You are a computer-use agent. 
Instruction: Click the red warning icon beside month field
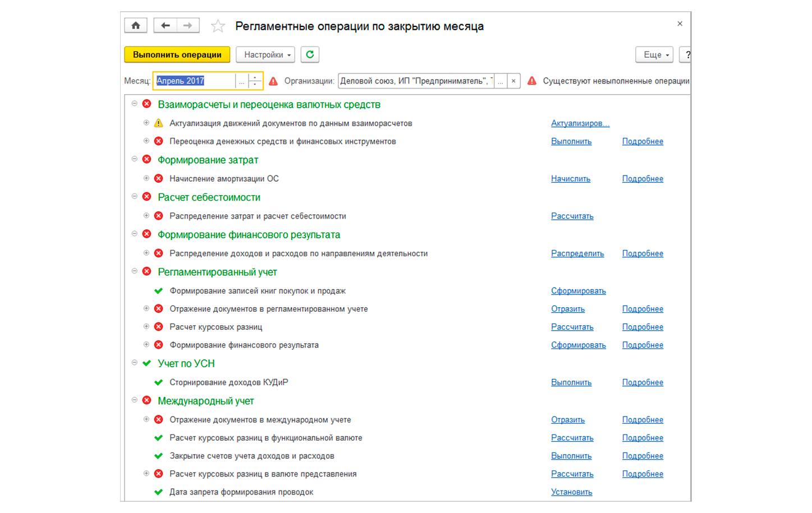[x=273, y=80]
